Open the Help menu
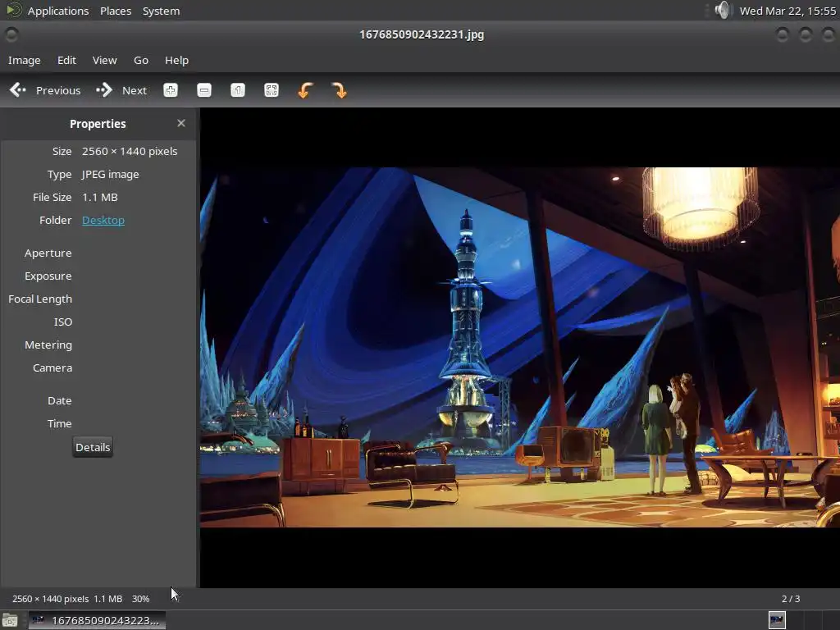 click(177, 61)
